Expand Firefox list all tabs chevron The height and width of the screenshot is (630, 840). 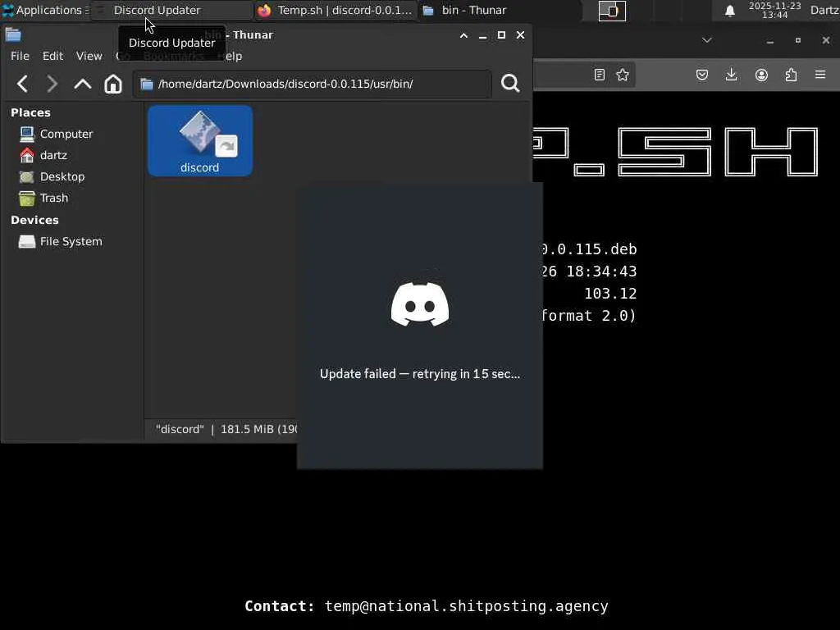click(706, 40)
